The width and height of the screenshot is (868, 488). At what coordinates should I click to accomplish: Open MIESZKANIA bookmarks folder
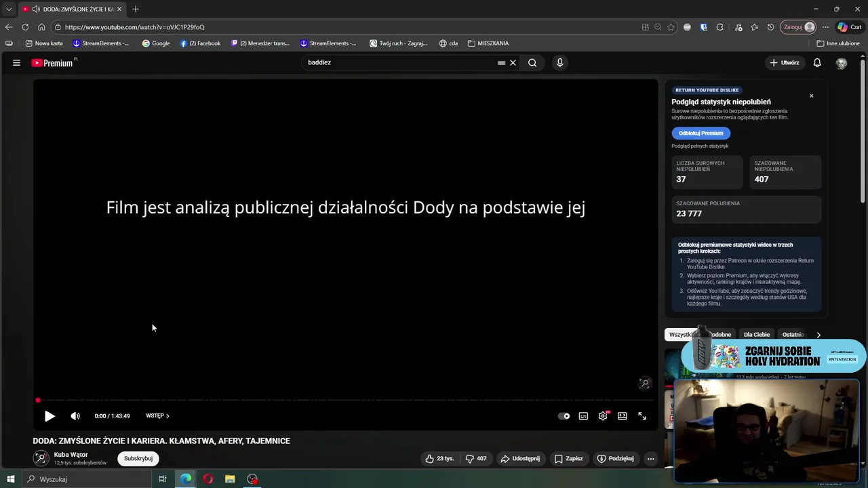click(488, 43)
